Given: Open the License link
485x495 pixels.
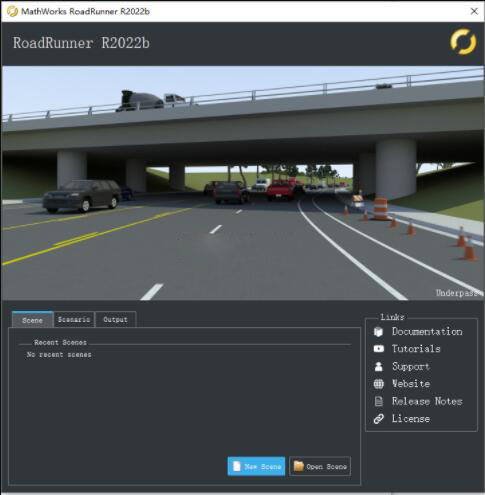Looking at the screenshot, I should 411,419.
